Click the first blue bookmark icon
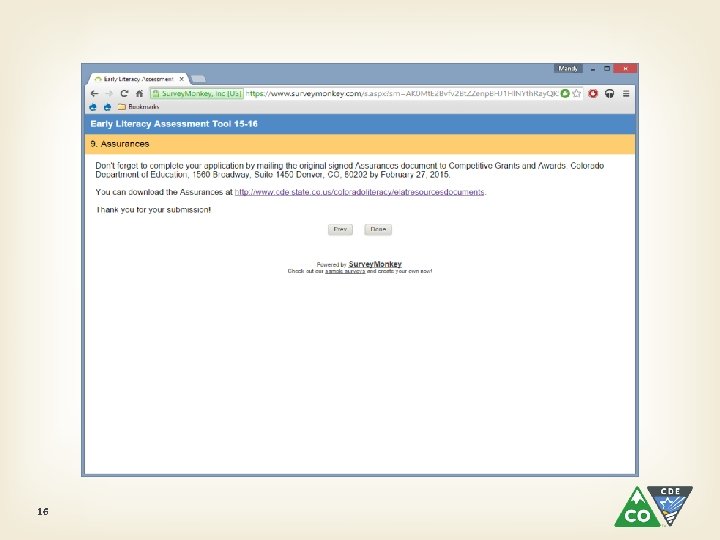This screenshot has height=540, width=720. 93,107
